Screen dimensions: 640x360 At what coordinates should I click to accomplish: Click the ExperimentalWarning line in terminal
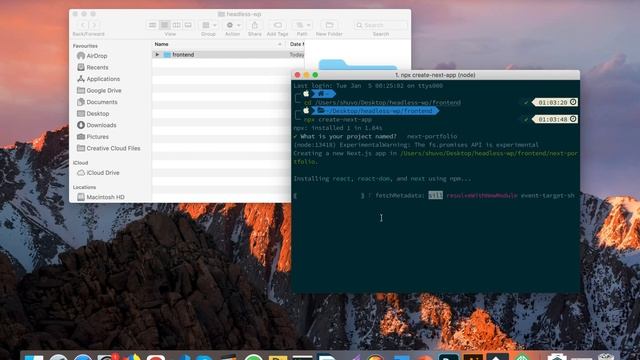coord(416,145)
